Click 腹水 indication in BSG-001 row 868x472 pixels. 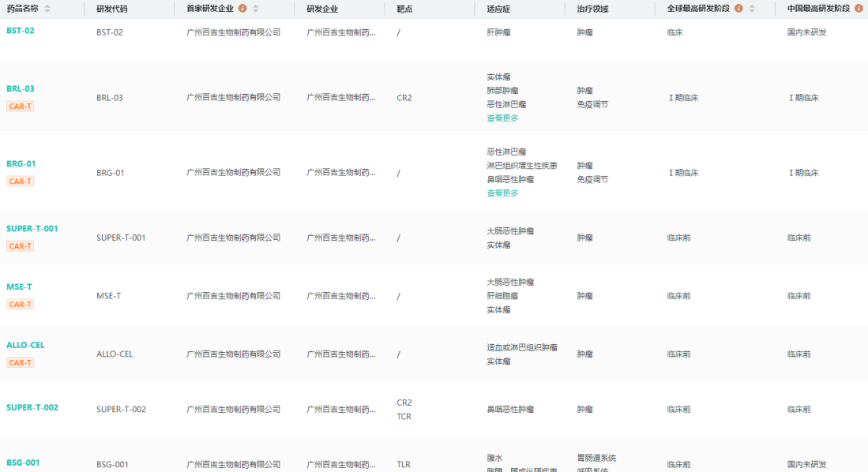click(x=494, y=458)
